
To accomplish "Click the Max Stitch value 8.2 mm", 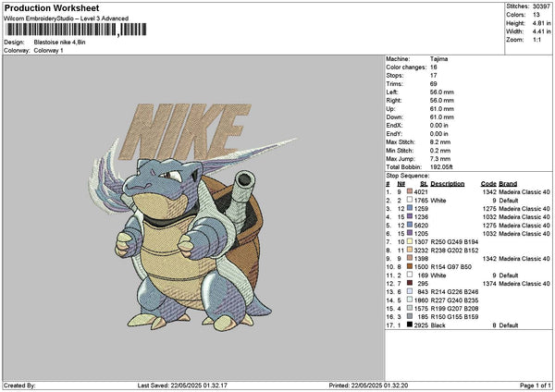I will [x=440, y=142].
